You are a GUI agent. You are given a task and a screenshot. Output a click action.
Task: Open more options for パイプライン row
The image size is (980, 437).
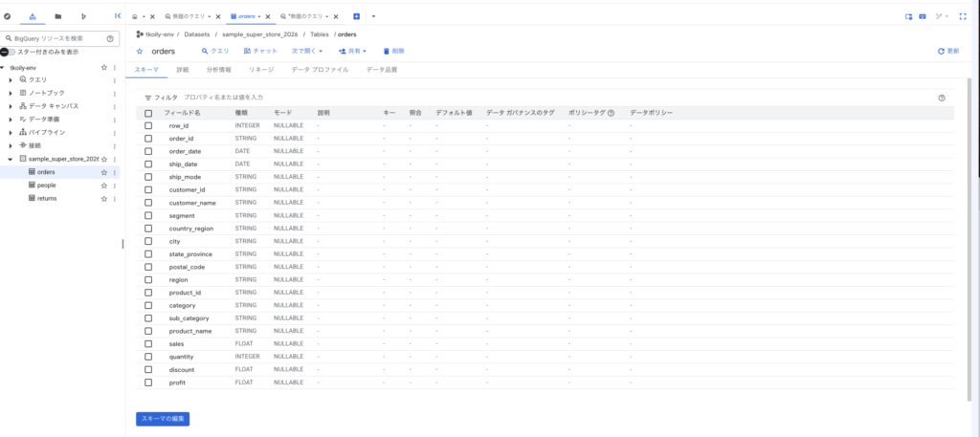coord(115,132)
